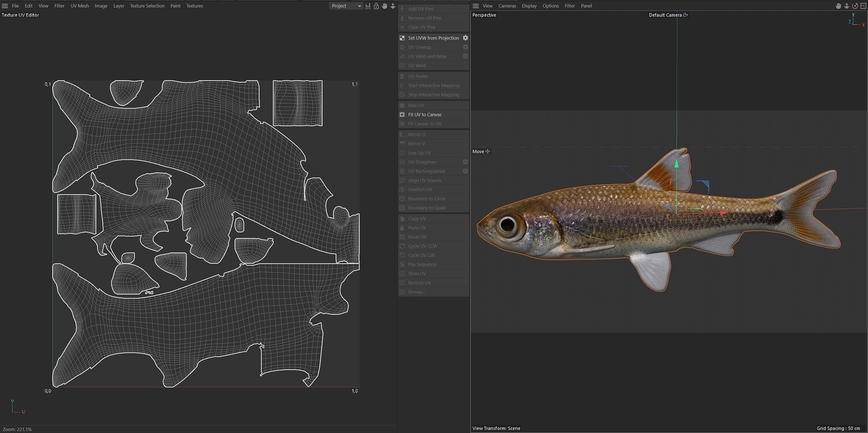Viewport: 868px width, 433px height.
Task: Open the UV Mesh menu
Action: [80, 6]
